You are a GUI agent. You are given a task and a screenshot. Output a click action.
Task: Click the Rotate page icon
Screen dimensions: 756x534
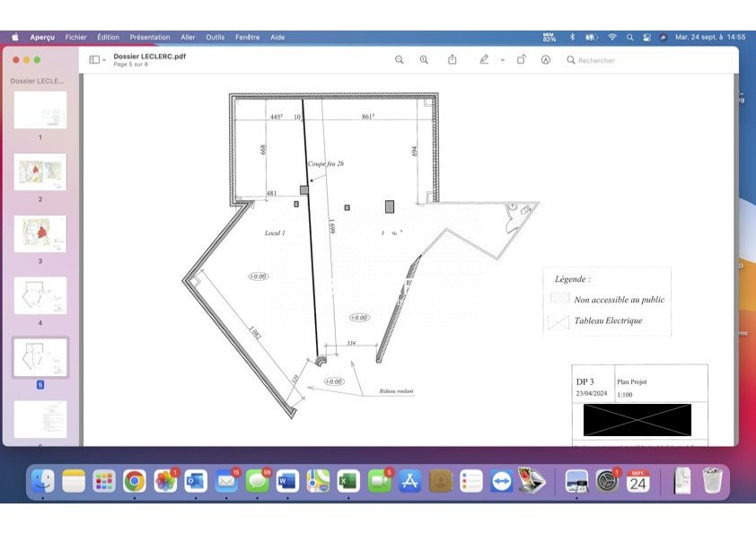coord(522,60)
